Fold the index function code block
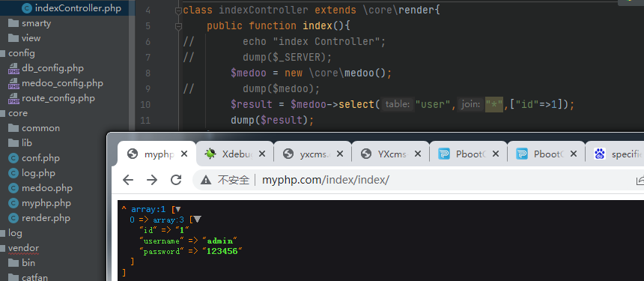Image resolution: width=644 pixels, height=281 pixels. tap(178, 27)
